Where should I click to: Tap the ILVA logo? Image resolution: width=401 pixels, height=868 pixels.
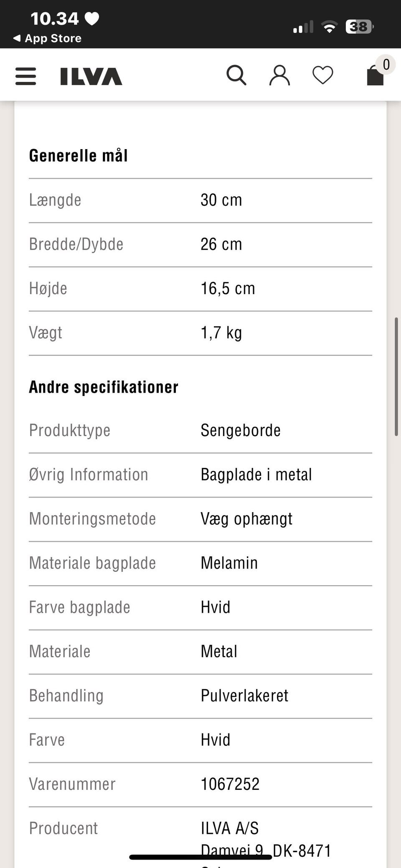click(x=91, y=76)
